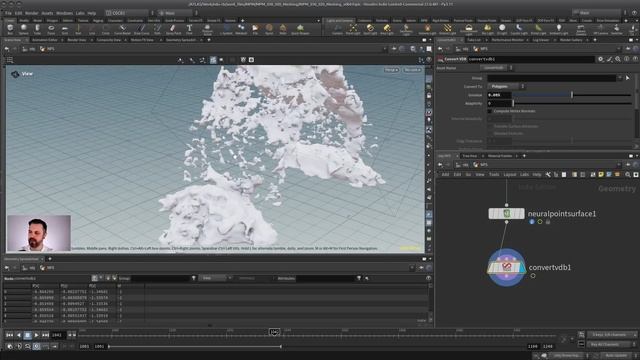This screenshot has height=360, width=640.
Task: Toggle Compute Vertex Normals checkbox
Action: pyautogui.click(x=490, y=111)
